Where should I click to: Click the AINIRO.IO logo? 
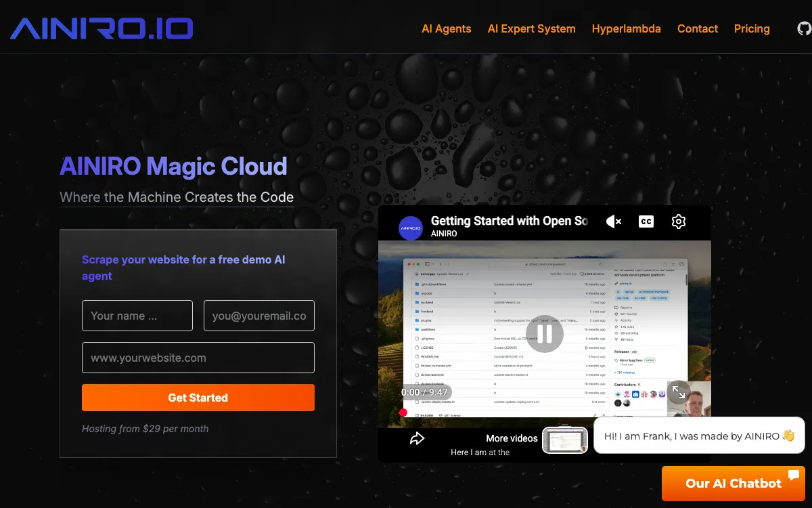pos(101,28)
